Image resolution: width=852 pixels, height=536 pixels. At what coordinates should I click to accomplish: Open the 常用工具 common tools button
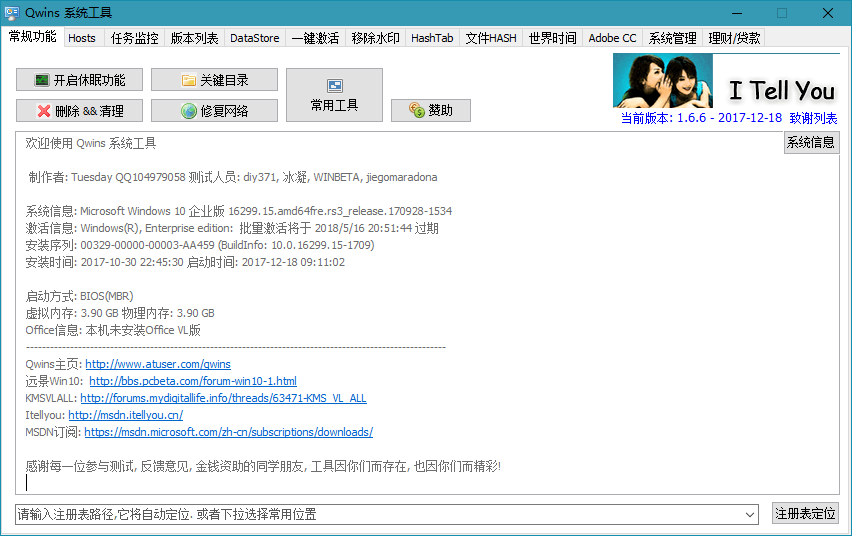[334, 96]
